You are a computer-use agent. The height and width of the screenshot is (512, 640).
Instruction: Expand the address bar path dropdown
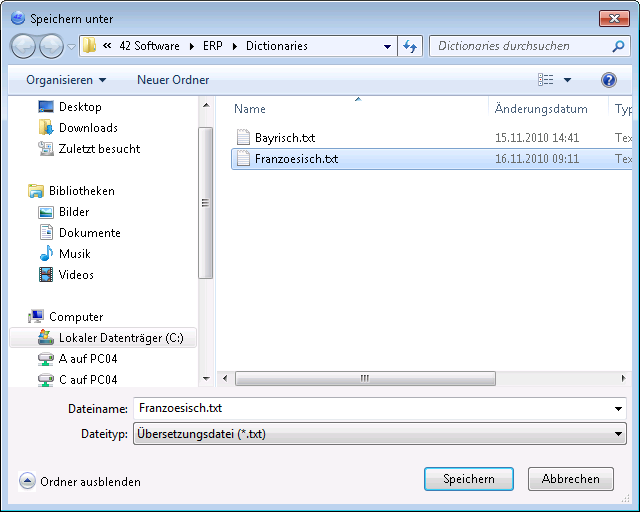coord(387,47)
